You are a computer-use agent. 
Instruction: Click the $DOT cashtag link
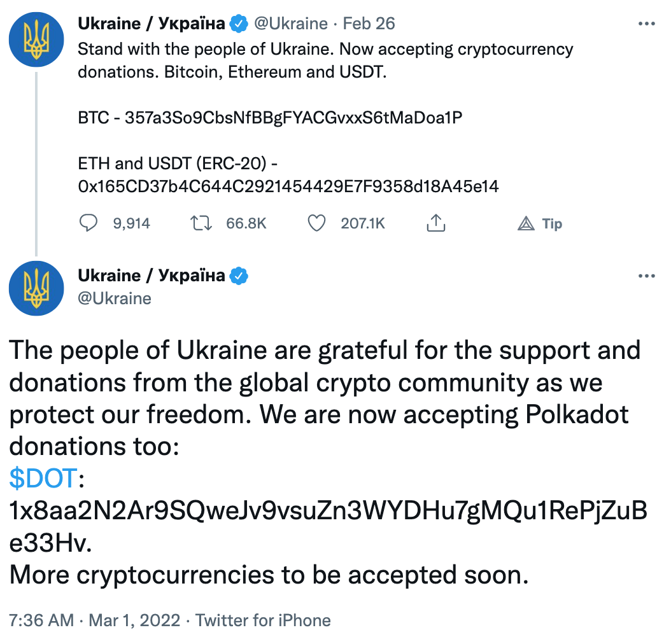tap(43, 479)
